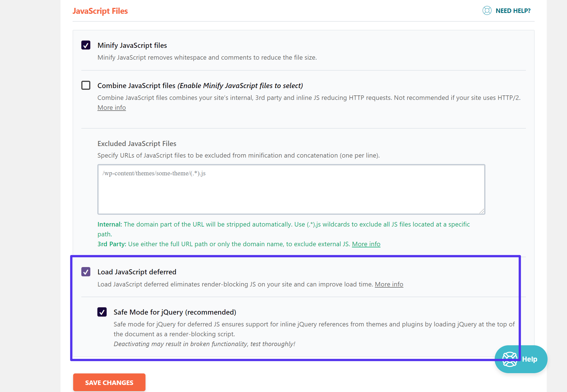Click the Excluded JavaScript Files input field
The width and height of the screenshot is (567, 392).
pos(291,189)
